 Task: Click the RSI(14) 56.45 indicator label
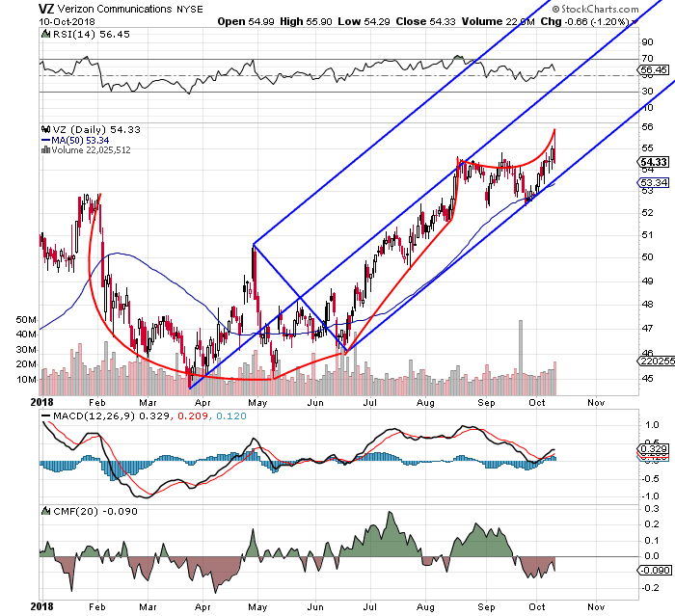point(91,35)
